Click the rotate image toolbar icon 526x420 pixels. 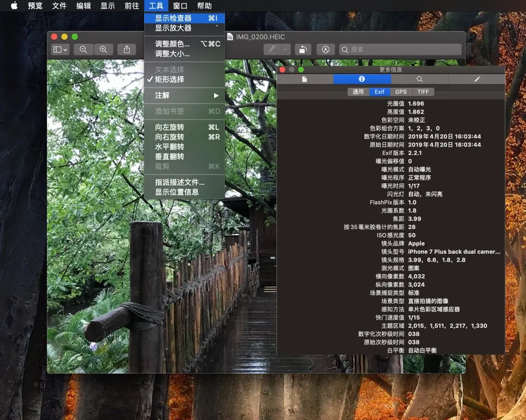tap(303, 49)
